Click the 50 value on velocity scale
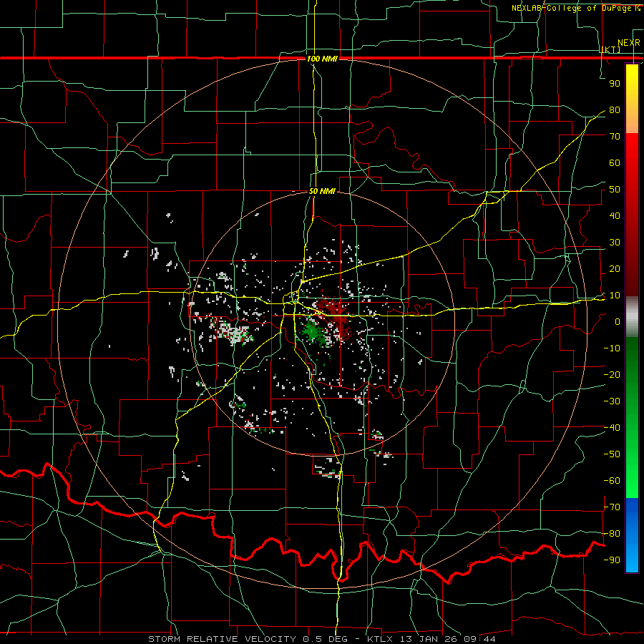 point(615,190)
